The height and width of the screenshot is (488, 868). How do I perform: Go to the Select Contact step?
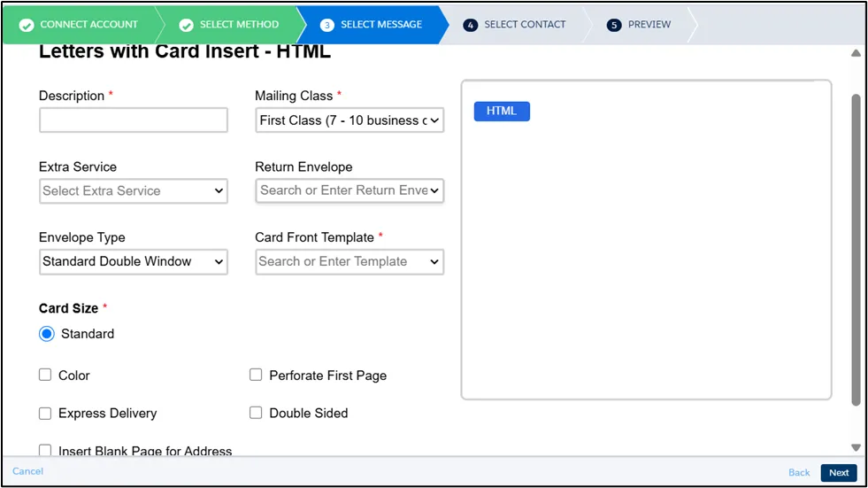[x=525, y=25]
